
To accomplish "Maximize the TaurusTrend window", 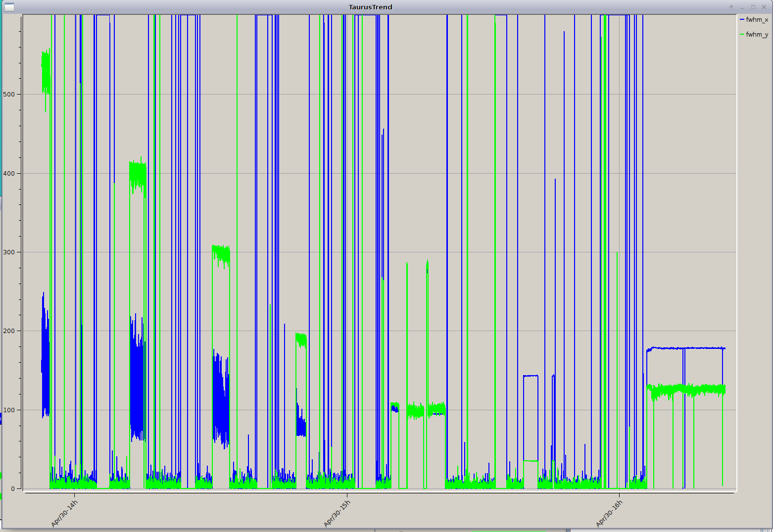I will (753, 7).
